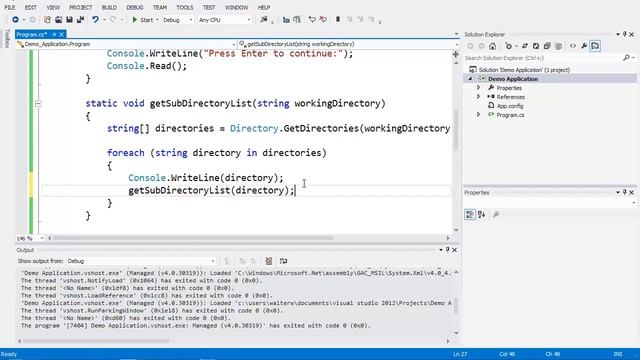The image size is (640, 360).
Task: Click the Comment Selection toolbar icon
Action: tap(312, 20)
